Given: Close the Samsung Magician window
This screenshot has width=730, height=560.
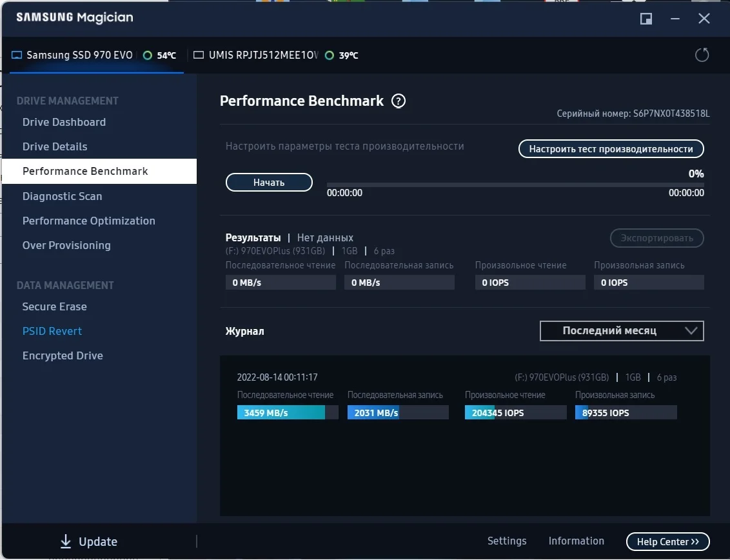Looking at the screenshot, I should click(x=704, y=19).
